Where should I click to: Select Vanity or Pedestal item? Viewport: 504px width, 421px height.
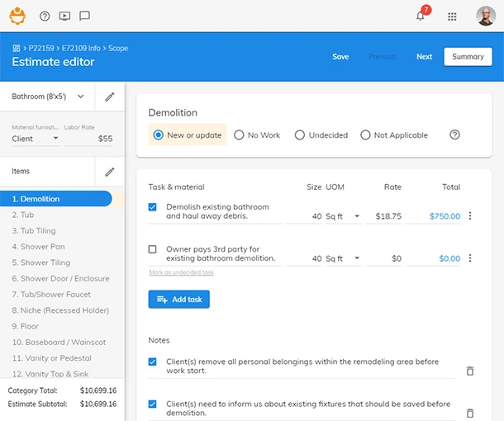(x=45, y=358)
